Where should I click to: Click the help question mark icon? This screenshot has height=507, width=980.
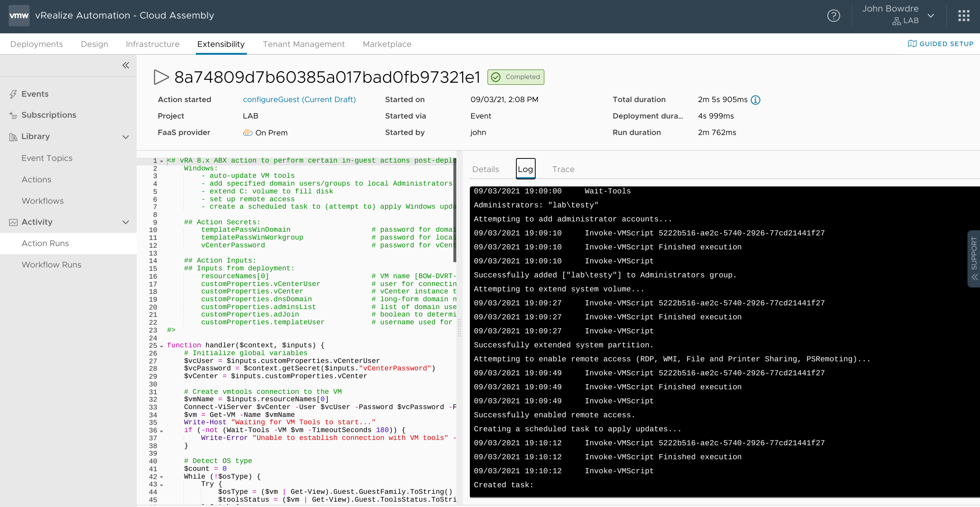coord(834,16)
